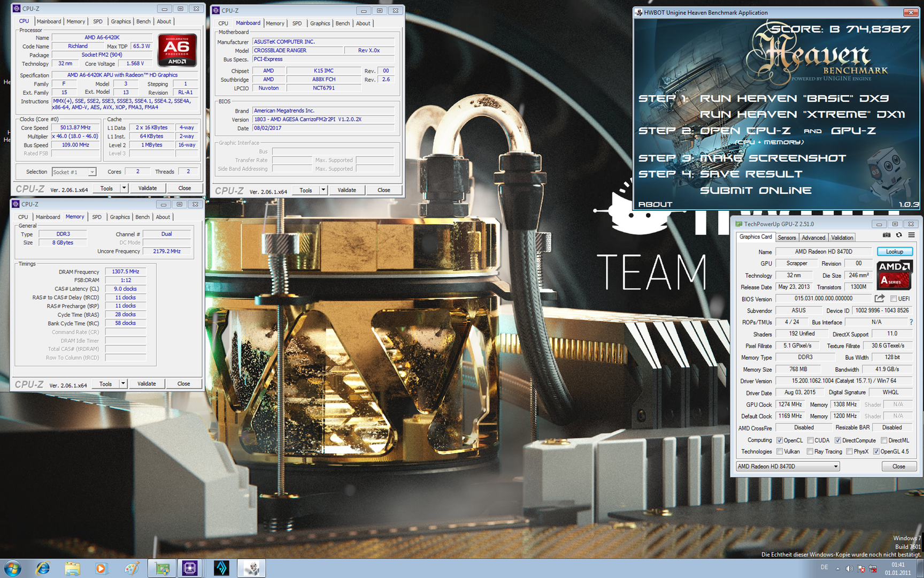924x578 pixels.
Task: Open Windows Start orb
Action: 13,568
